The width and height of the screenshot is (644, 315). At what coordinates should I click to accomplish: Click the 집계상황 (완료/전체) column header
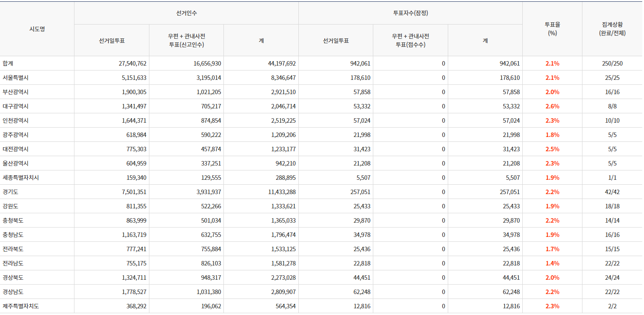point(612,29)
